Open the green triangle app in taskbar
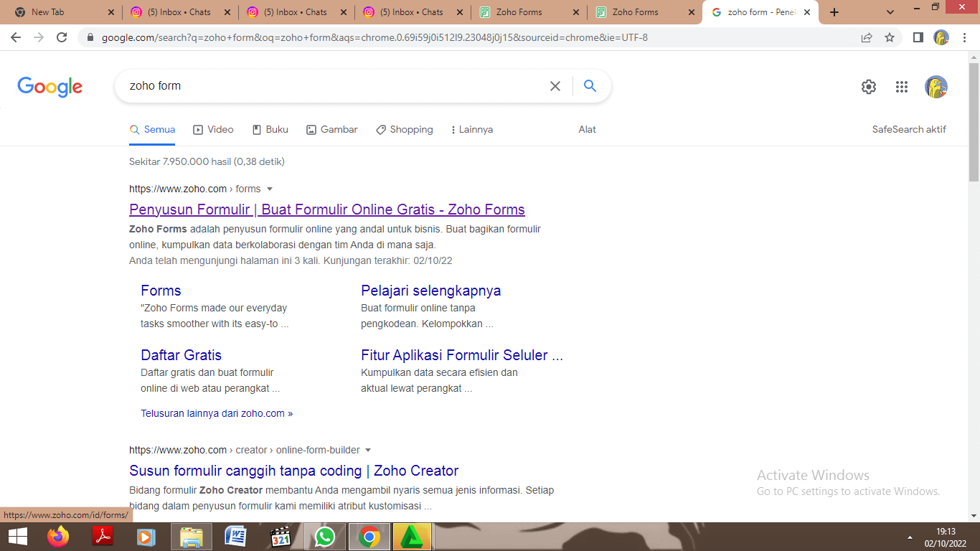 click(413, 537)
